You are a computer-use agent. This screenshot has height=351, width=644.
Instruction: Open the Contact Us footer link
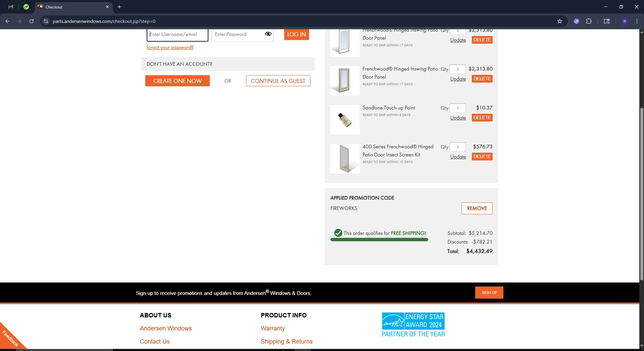[155, 342]
